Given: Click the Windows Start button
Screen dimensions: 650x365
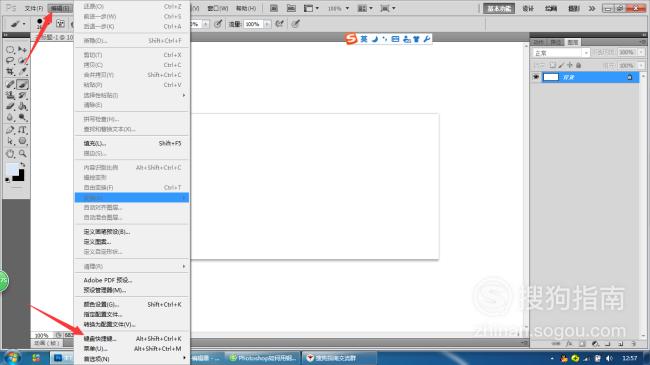Looking at the screenshot, I should coord(12,358).
